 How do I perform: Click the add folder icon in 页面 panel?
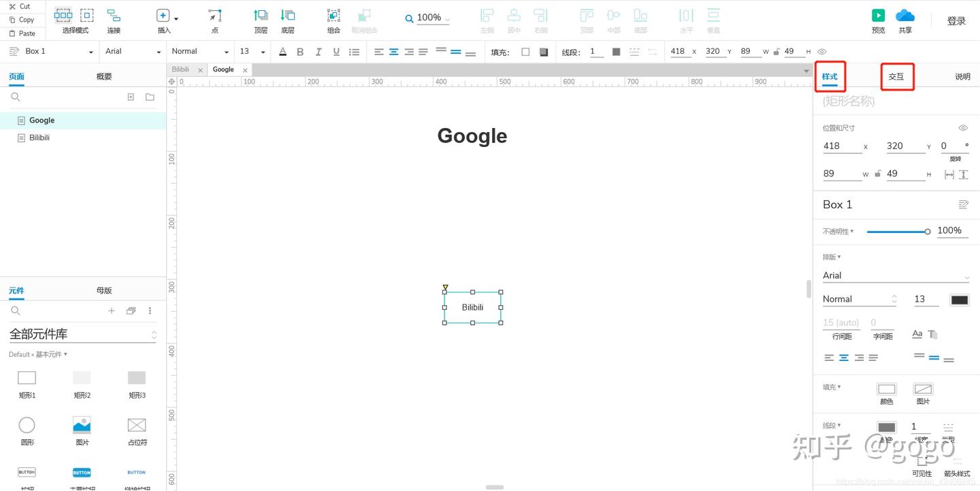click(x=150, y=97)
